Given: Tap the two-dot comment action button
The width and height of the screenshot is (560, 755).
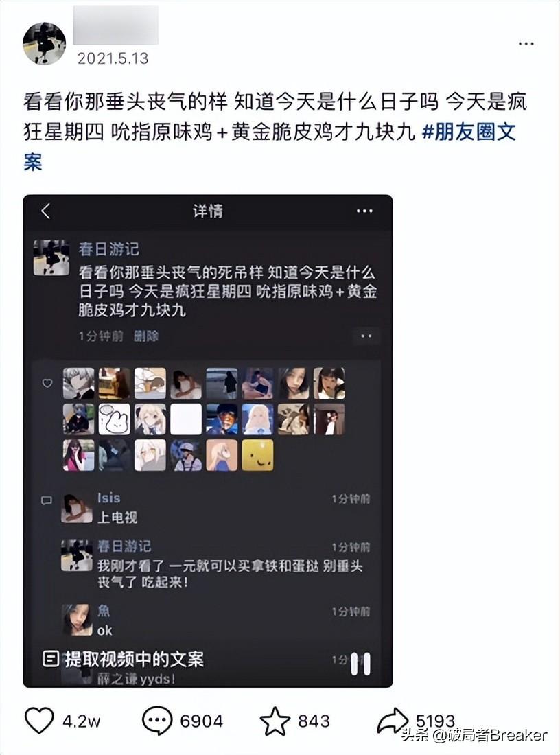Looking at the screenshot, I should (366, 336).
